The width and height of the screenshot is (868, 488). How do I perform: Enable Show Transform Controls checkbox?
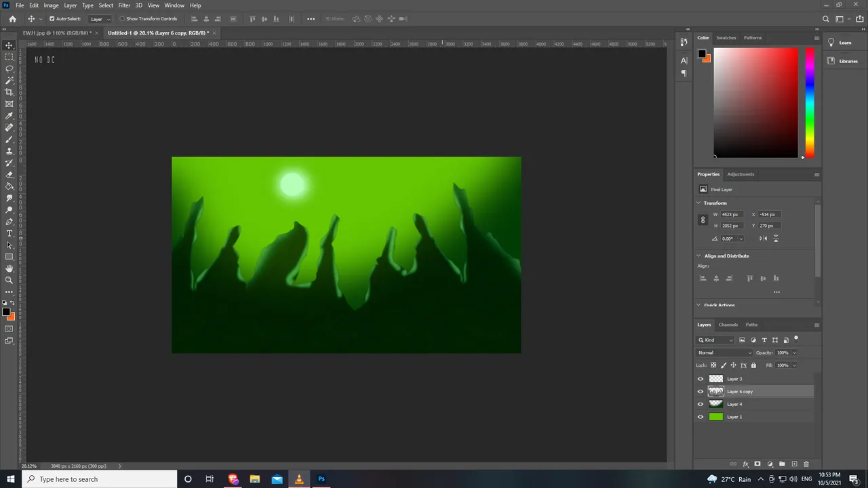click(122, 19)
